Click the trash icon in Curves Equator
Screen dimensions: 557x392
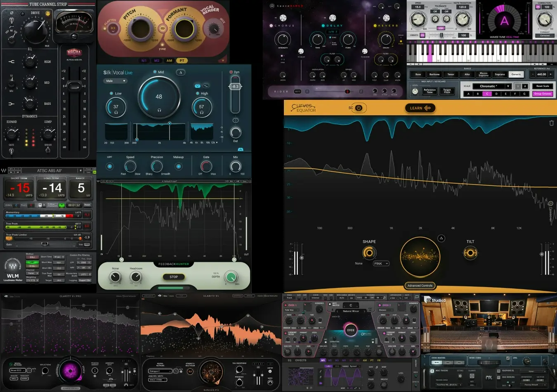tap(551, 123)
